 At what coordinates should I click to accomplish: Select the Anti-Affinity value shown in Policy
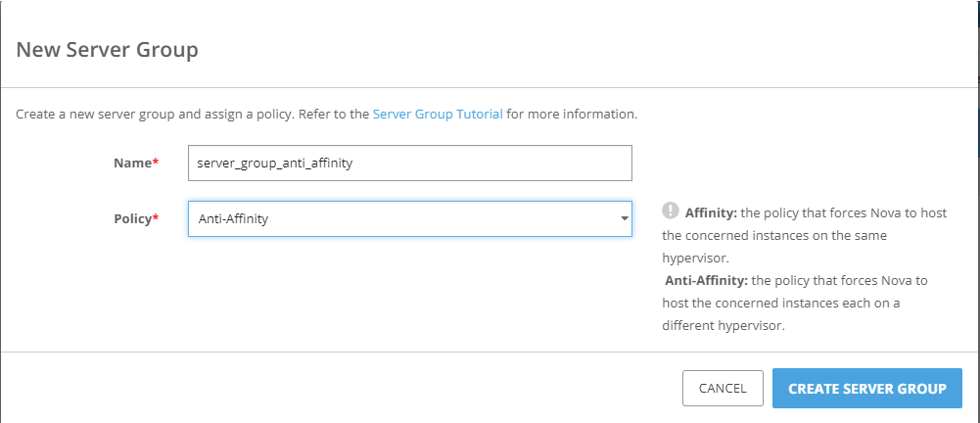[233, 219]
